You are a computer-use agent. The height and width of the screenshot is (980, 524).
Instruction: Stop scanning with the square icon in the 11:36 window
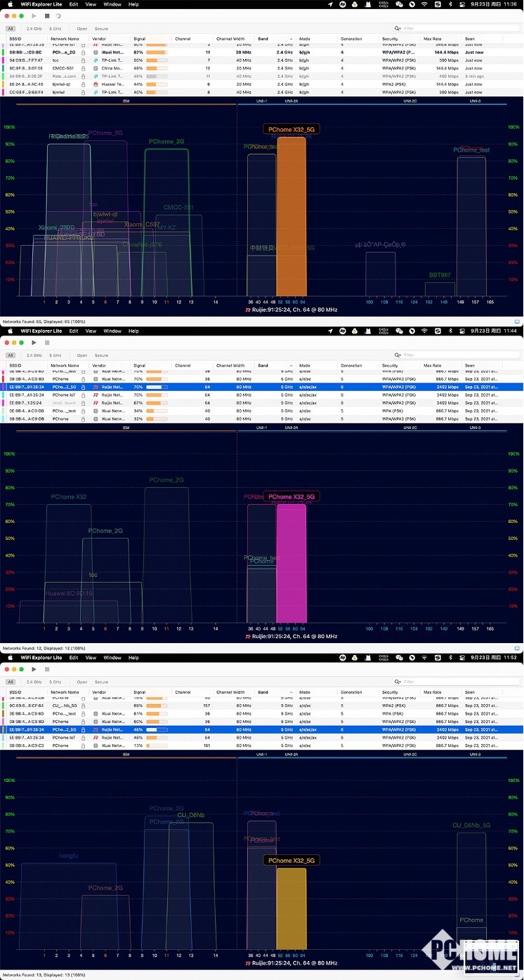point(46,15)
